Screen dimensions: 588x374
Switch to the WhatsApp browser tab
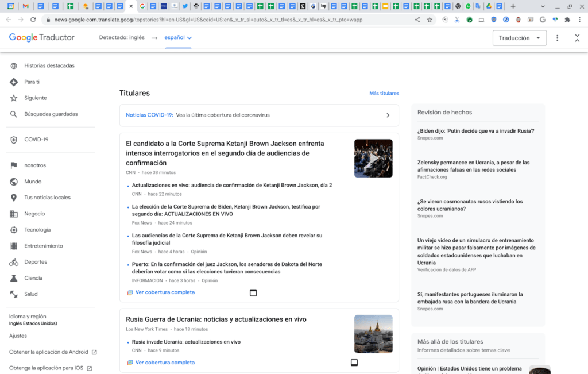pos(468,6)
